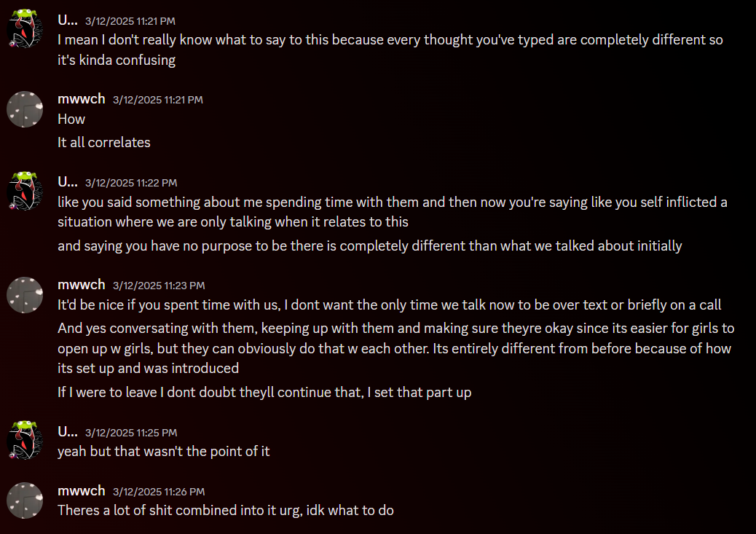Select the "How" message from mwwch
Image resolution: width=756 pixels, height=534 pixels.
point(71,119)
